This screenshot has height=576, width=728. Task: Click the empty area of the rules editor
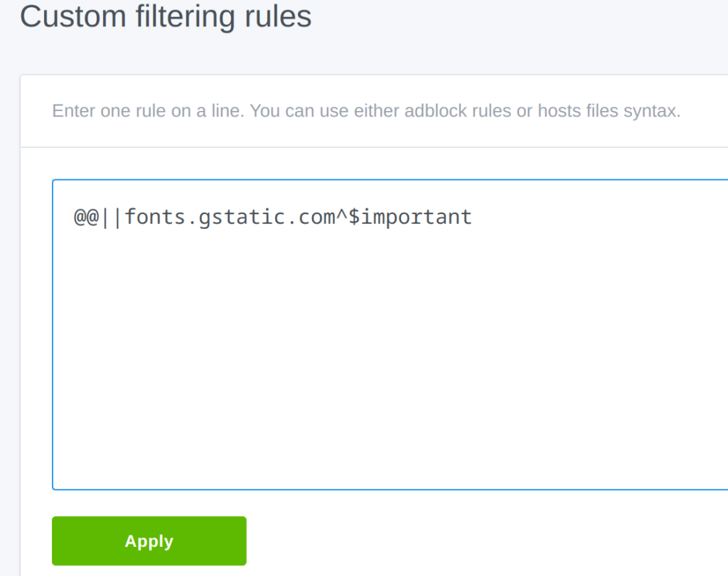point(384,356)
